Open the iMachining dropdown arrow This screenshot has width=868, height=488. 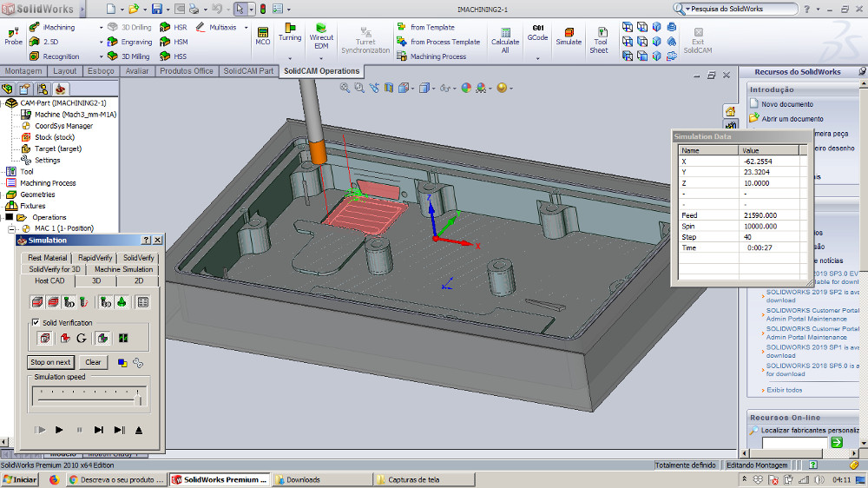101,27
